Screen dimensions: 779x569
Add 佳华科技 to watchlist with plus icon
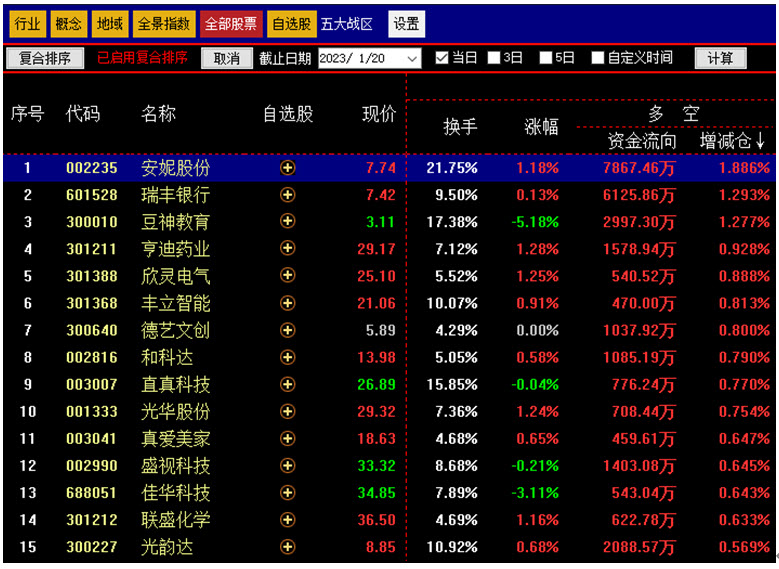pos(287,492)
